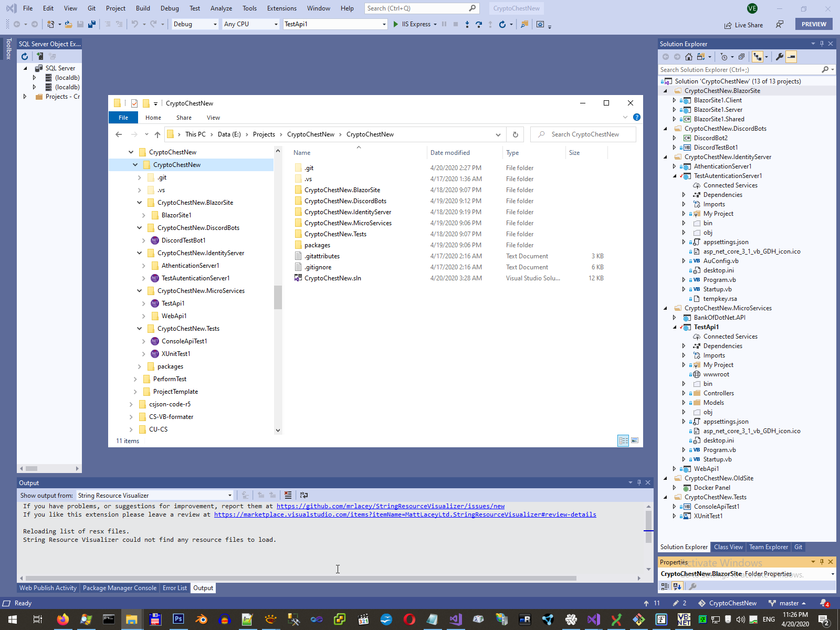Click the File Explorer Up arrow icon
Screen dimensions: 840x630
(x=157, y=134)
